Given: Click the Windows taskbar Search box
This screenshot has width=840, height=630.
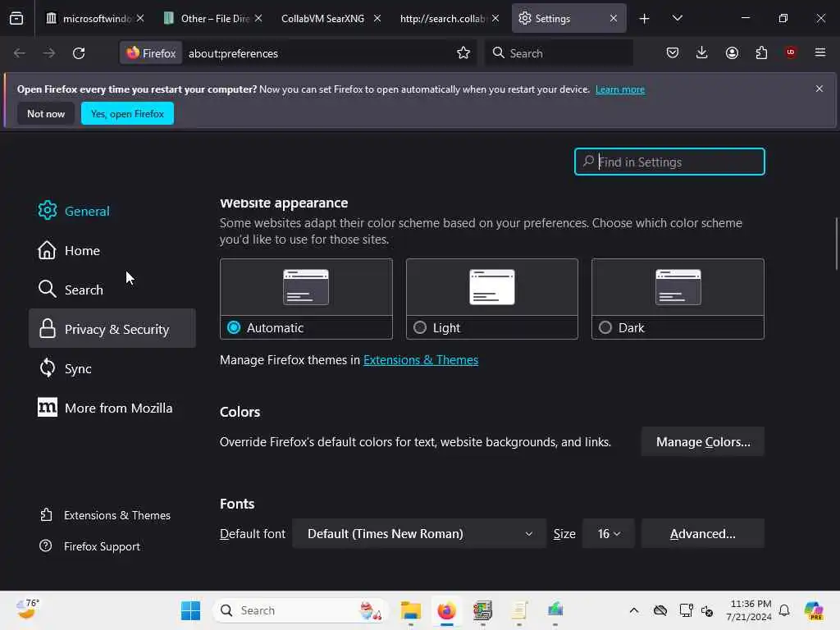Looking at the screenshot, I should click(x=300, y=610).
